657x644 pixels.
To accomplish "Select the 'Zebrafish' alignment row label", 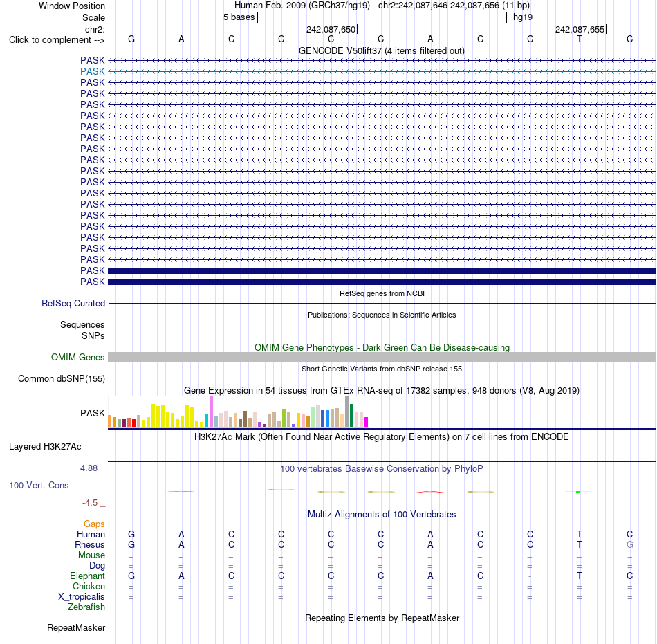I will pos(86,607).
